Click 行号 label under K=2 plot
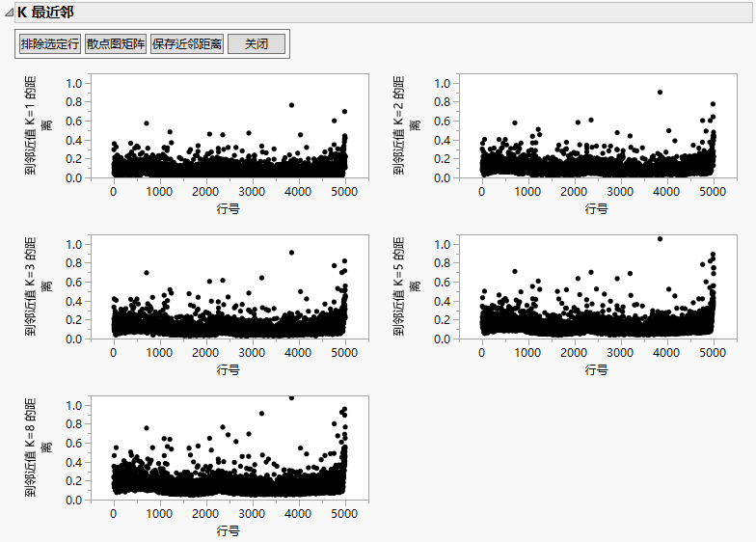The height and width of the screenshot is (542, 756). pos(596,208)
